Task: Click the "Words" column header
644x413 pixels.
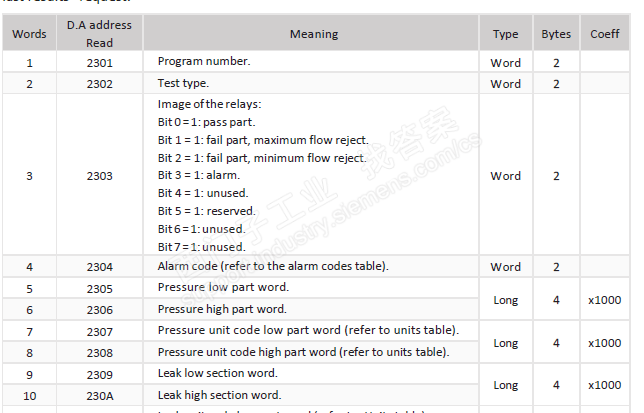Action: coord(29,34)
